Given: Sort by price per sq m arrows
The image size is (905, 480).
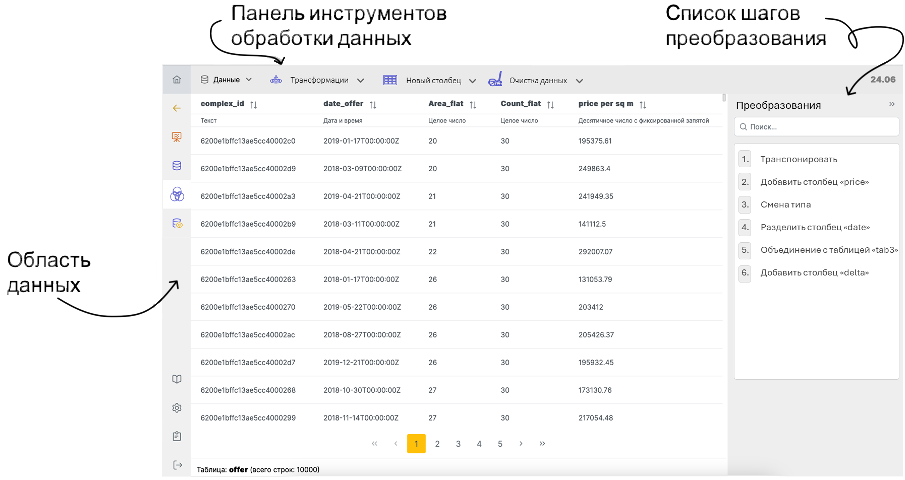Looking at the screenshot, I should [x=643, y=104].
